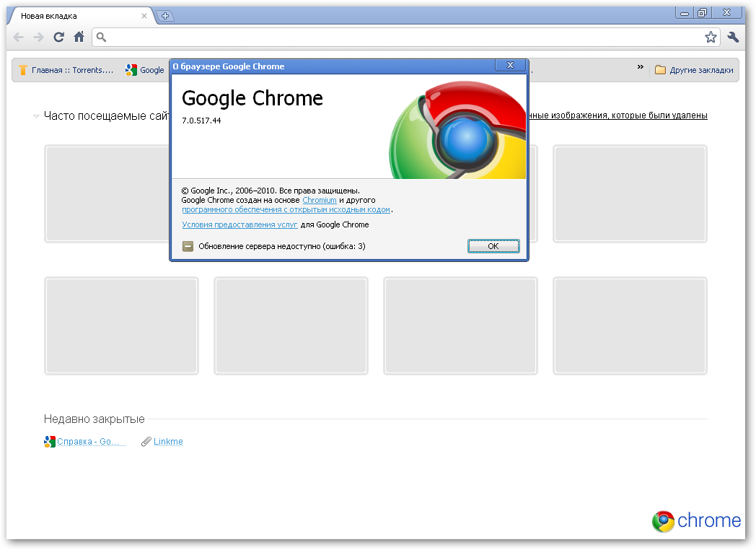The height and width of the screenshot is (550, 756).
Task: Click the Недавно закрытые heading
Action: click(x=94, y=419)
